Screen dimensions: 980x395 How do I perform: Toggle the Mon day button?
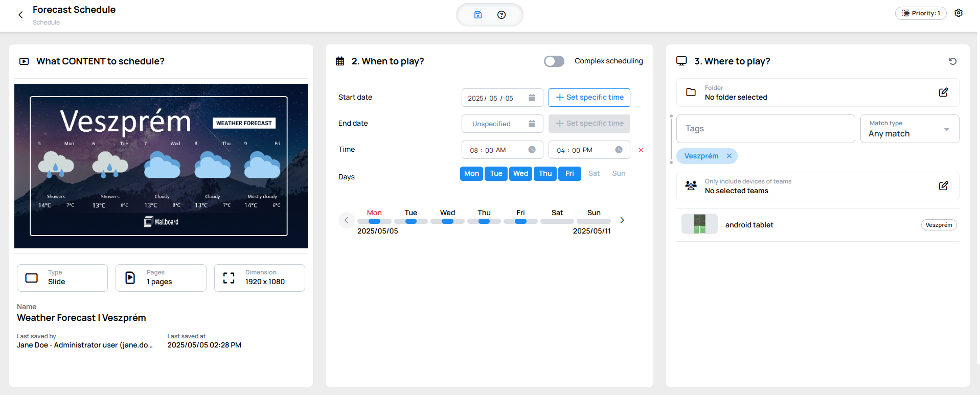coord(471,174)
